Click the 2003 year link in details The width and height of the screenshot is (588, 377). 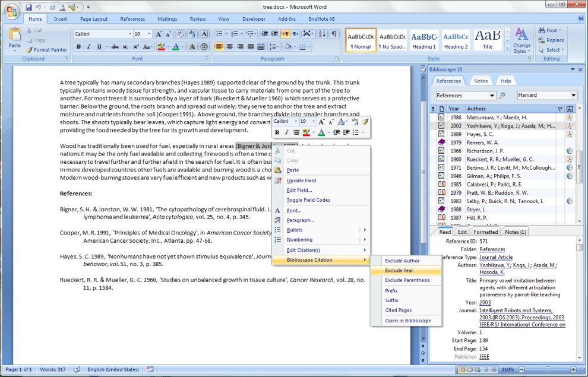[485, 302]
